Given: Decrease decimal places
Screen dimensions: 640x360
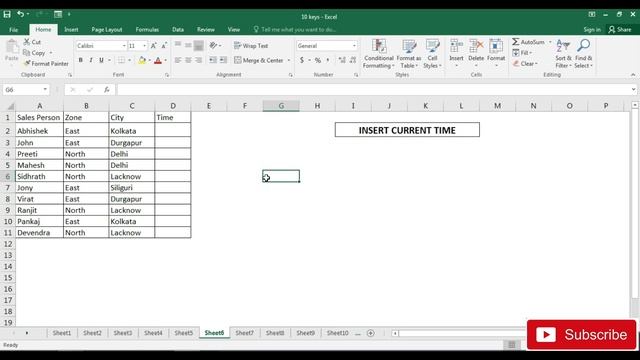Looking at the screenshot, I should coord(353,60).
